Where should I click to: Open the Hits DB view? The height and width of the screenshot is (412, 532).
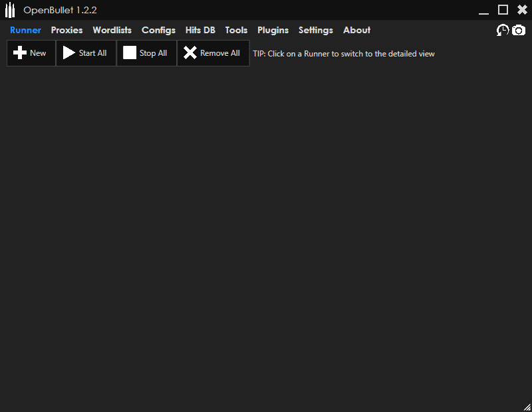[x=200, y=30]
